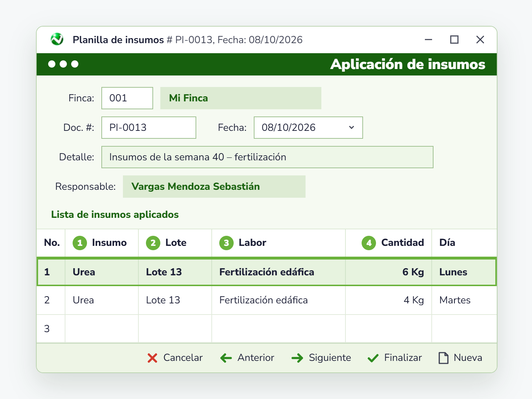Click the Labor column header
532x399 pixels.
[279, 243]
